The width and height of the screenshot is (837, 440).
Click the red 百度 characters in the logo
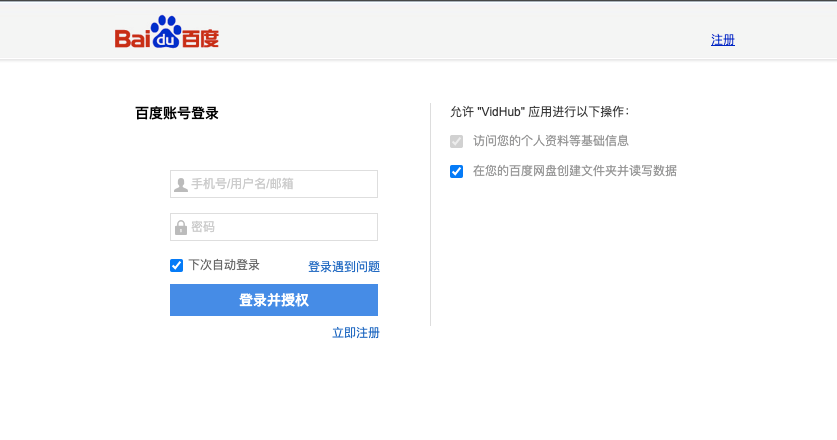[200, 39]
